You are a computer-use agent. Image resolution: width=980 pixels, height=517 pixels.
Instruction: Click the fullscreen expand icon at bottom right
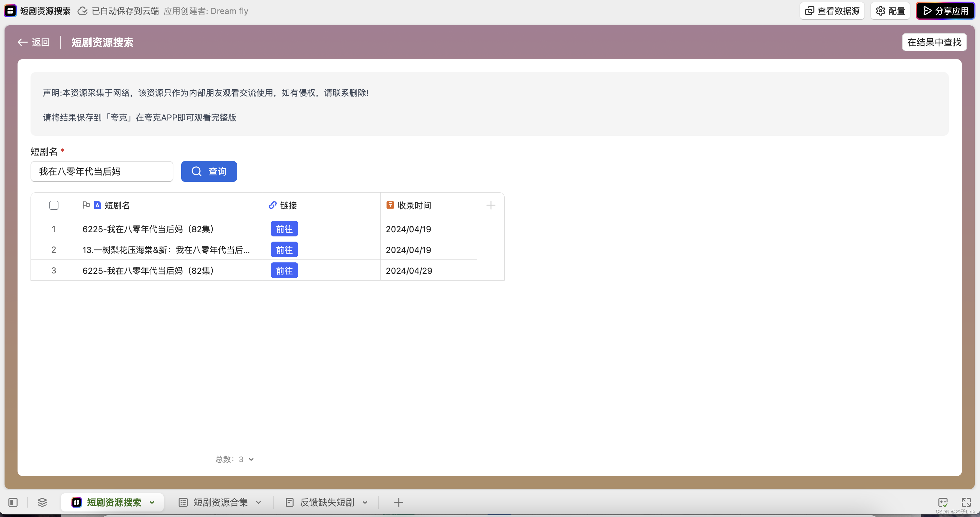pyautogui.click(x=966, y=502)
